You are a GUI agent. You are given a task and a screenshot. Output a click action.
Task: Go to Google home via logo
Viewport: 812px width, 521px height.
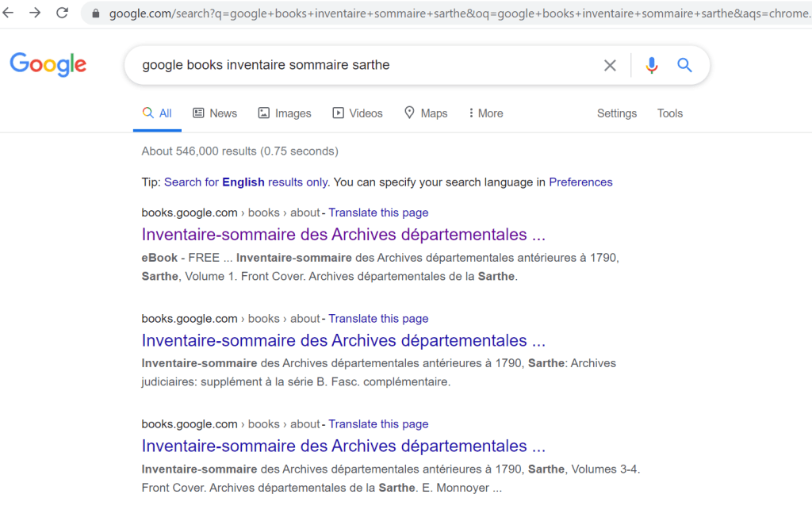pos(48,65)
